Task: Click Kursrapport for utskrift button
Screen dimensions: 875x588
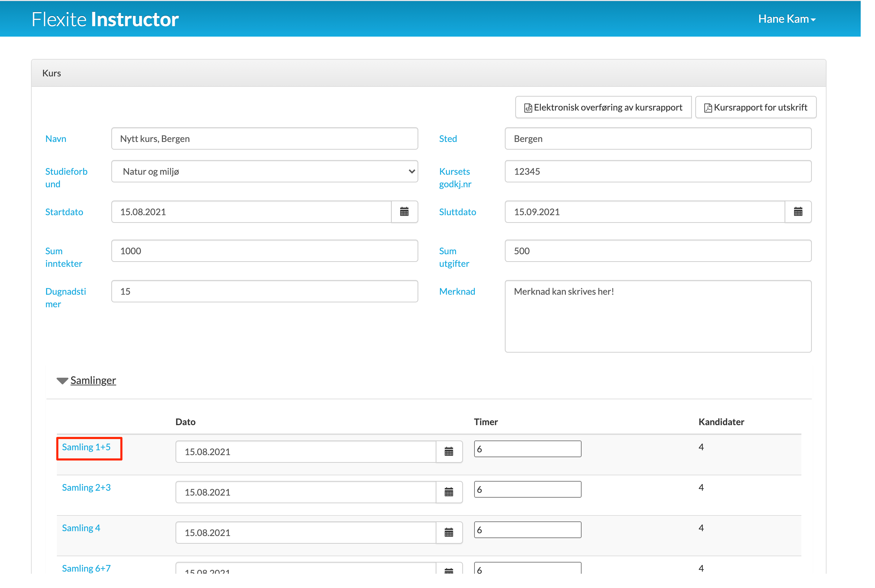Action: [755, 108]
